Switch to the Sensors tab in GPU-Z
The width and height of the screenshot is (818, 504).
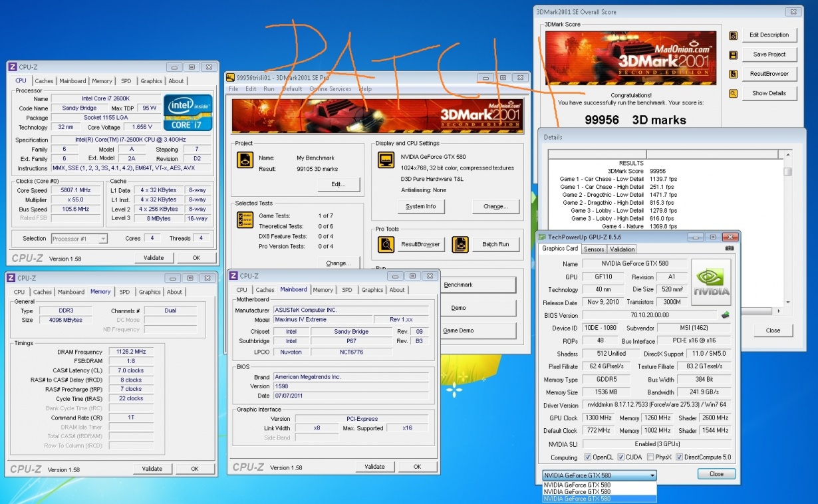click(x=594, y=249)
